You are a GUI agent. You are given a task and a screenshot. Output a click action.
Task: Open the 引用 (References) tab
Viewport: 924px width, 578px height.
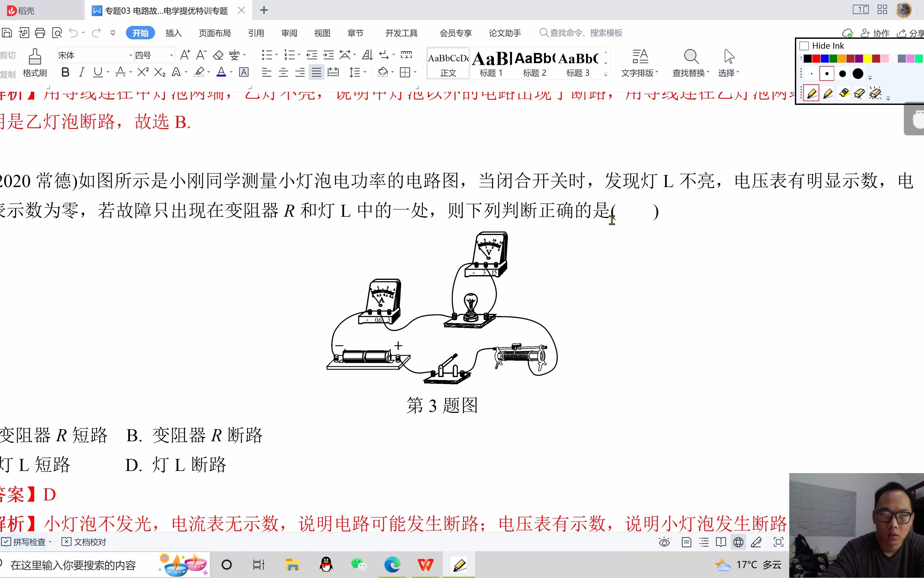click(256, 33)
